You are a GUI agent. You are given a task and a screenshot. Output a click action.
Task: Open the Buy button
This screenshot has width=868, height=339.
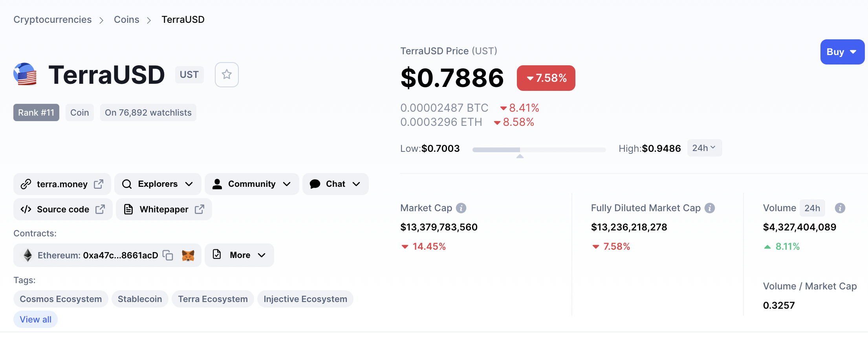pyautogui.click(x=842, y=52)
